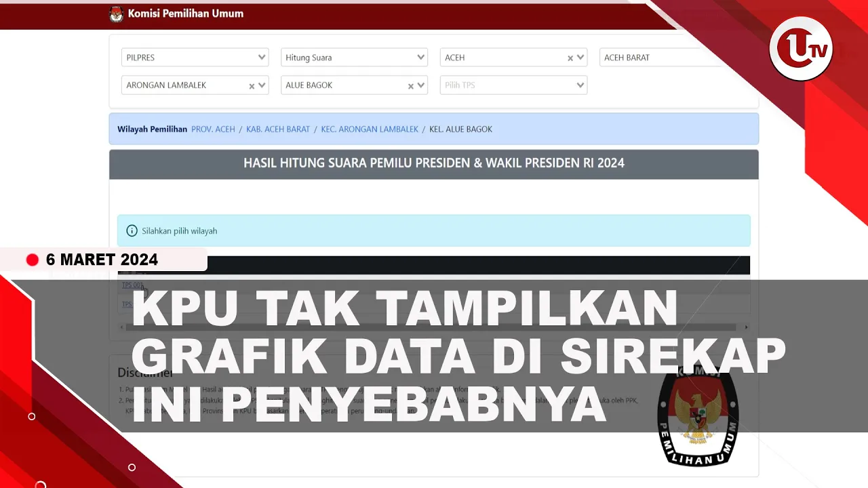Click the Hasil Hitung Suara Pemilu heading

434,163
